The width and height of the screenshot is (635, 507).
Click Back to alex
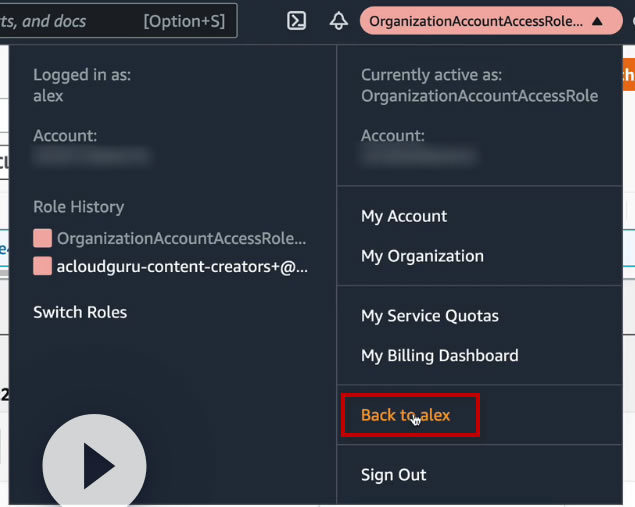[406, 415]
